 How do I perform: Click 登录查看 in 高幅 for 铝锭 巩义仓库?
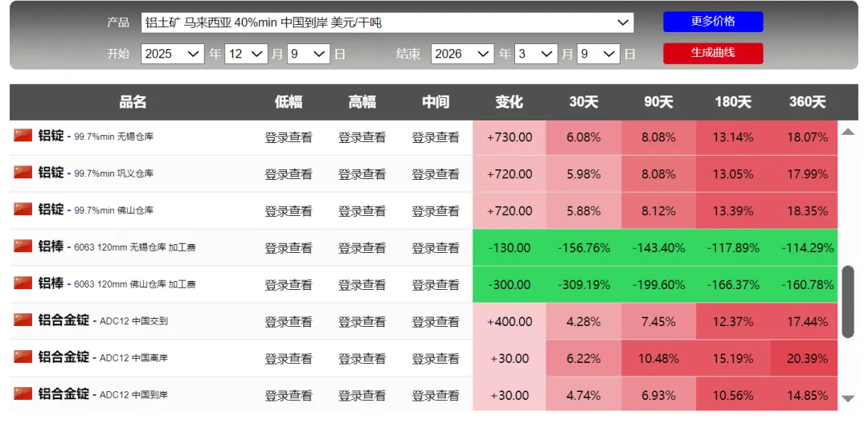point(362,175)
